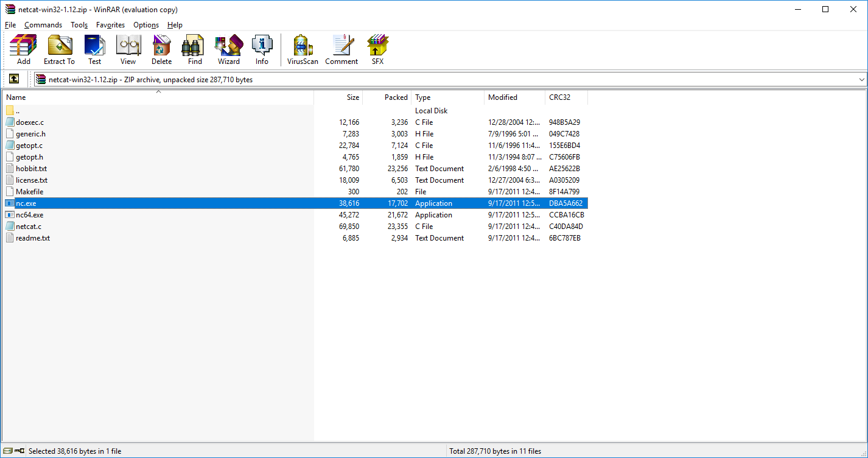Sort by the Type column header
Screen dimensions: 868x458
click(448, 97)
